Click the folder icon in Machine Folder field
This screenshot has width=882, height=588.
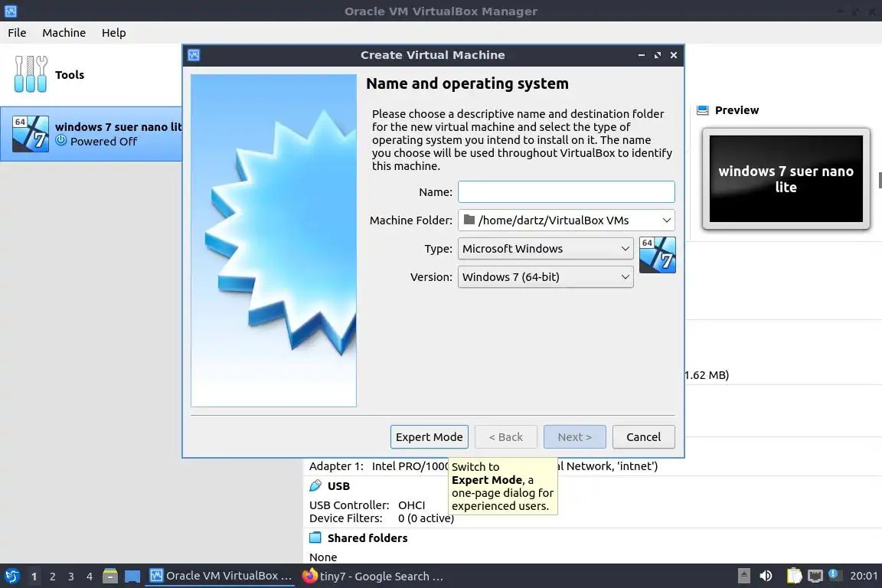(469, 220)
